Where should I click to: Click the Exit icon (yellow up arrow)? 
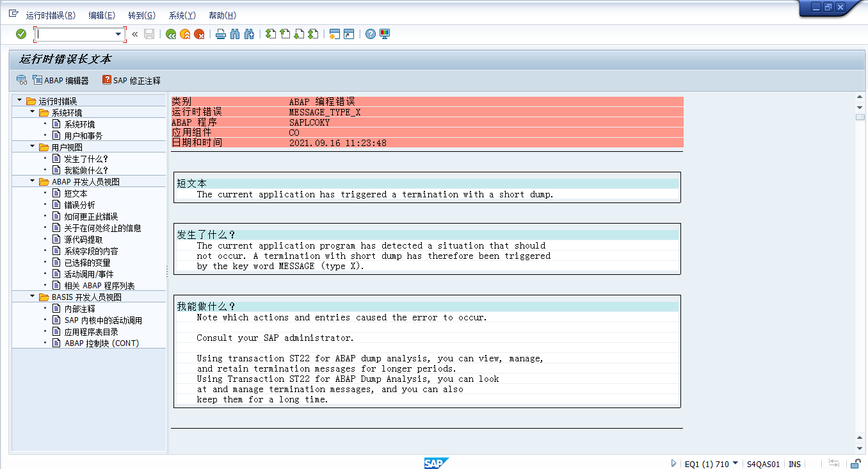pos(184,33)
